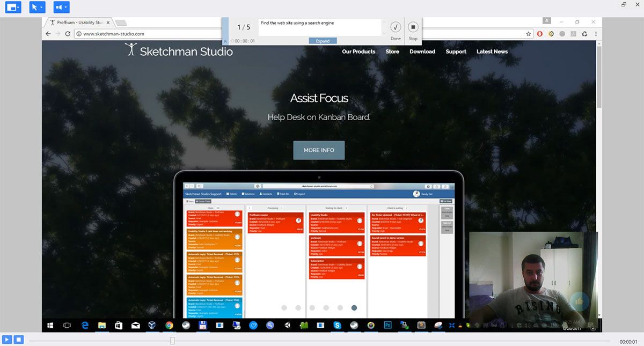Close the ProfExam browser tab
The height and width of the screenshot is (346, 644).
click(x=108, y=23)
